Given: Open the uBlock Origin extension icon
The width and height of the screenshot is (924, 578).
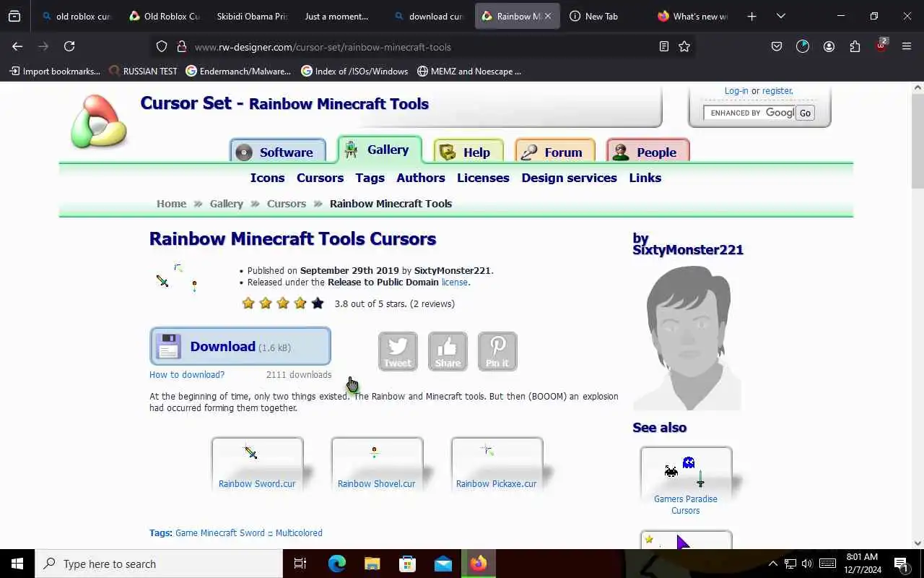Looking at the screenshot, I should tap(881, 46).
